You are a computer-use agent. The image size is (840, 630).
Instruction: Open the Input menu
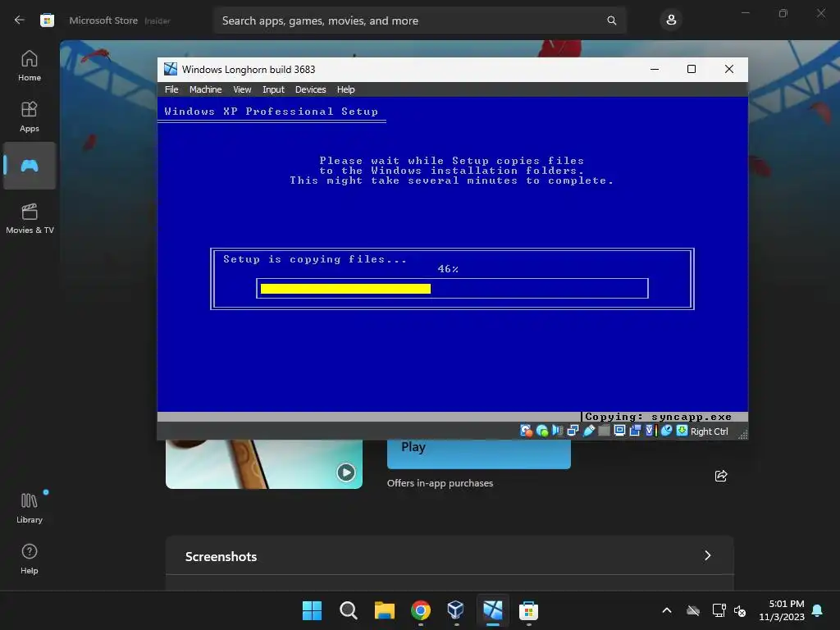tap(273, 89)
